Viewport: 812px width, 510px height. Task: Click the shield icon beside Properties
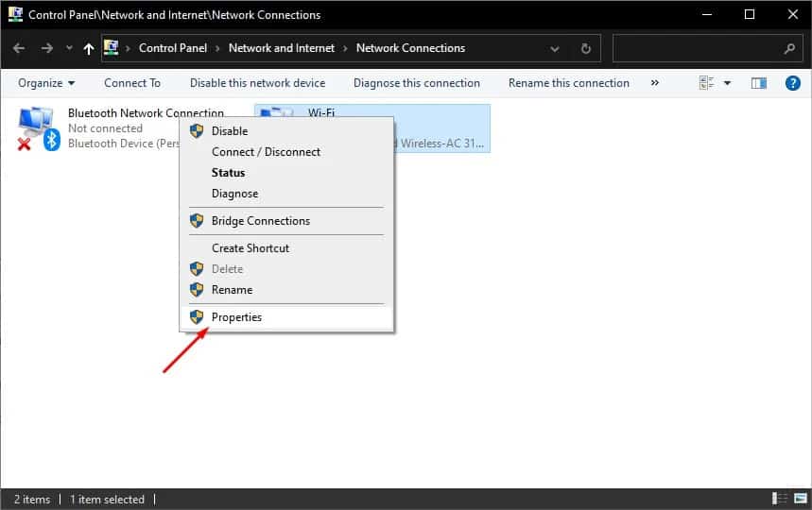(197, 317)
